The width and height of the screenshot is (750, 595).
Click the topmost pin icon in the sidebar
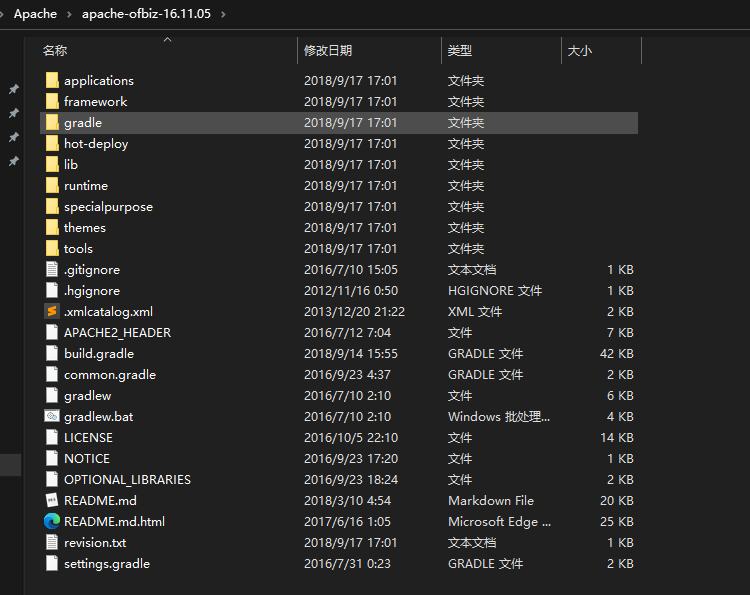click(13, 89)
